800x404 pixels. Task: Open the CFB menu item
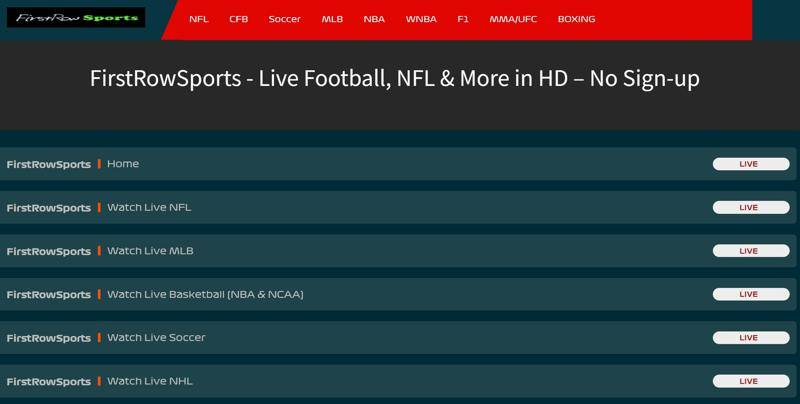238,19
